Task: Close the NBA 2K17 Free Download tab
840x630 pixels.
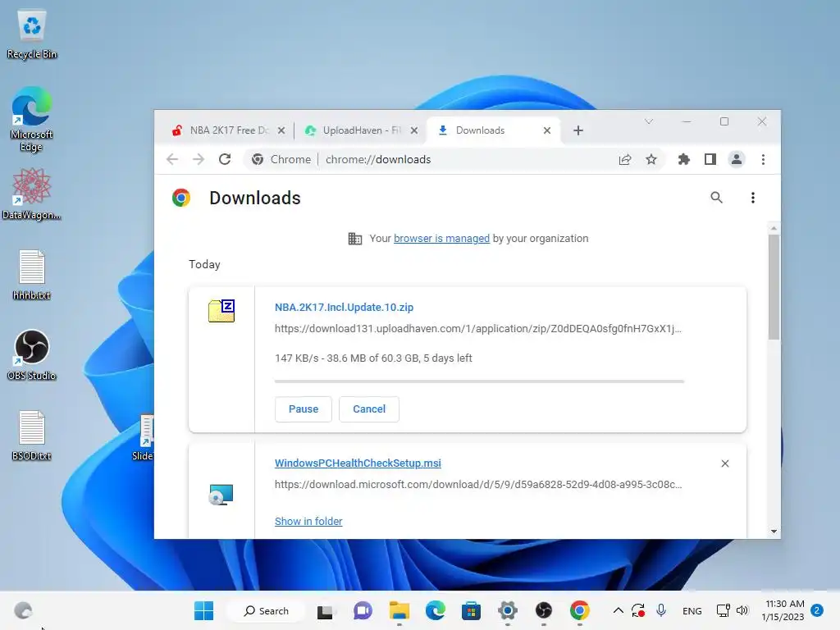Action: pyautogui.click(x=281, y=130)
